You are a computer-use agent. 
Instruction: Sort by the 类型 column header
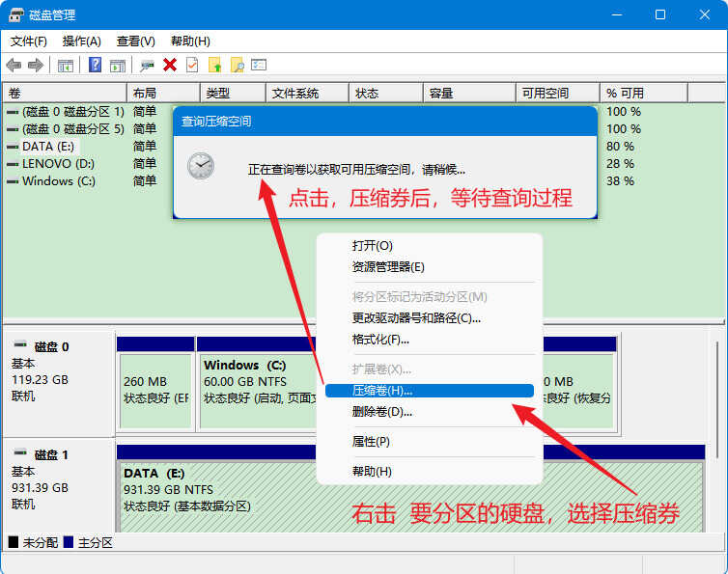pyautogui.click(x=233, y=94)
